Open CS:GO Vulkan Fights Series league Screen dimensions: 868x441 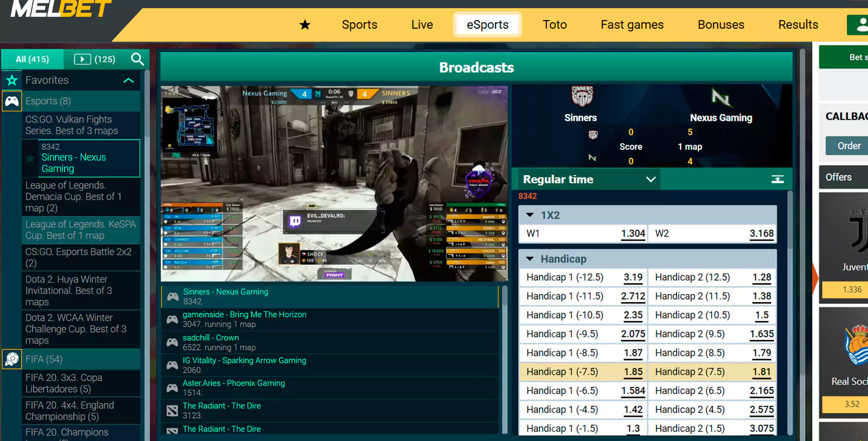tap(81, 125)
